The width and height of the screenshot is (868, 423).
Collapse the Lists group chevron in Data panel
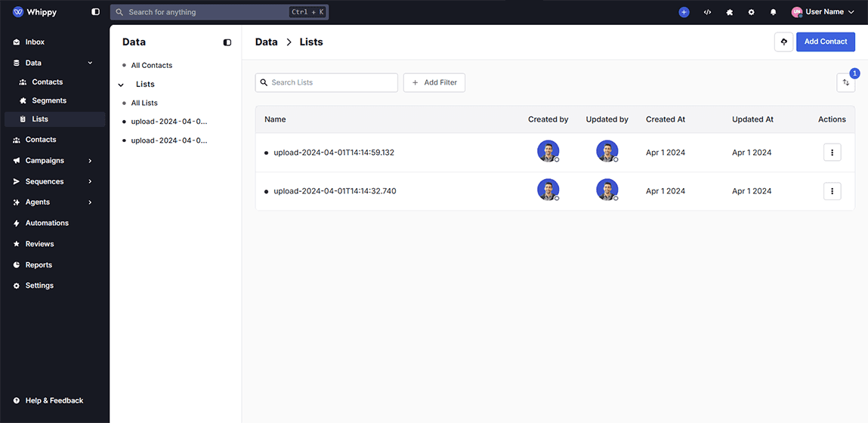point(121,85)
